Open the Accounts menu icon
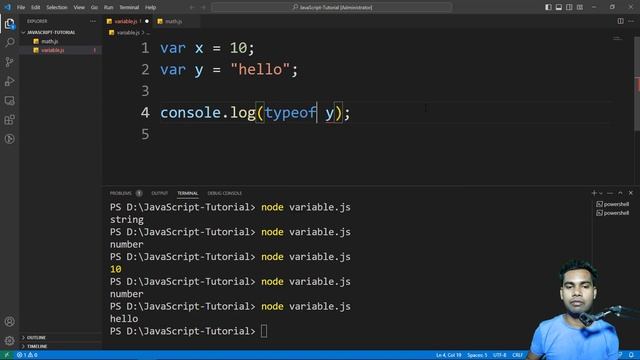The width and height of the screenshot is (640, 360). [10, 322]
